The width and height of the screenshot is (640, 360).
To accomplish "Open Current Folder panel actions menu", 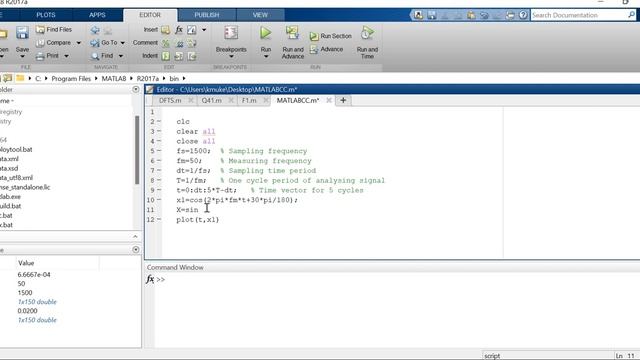I will point(136,89).
